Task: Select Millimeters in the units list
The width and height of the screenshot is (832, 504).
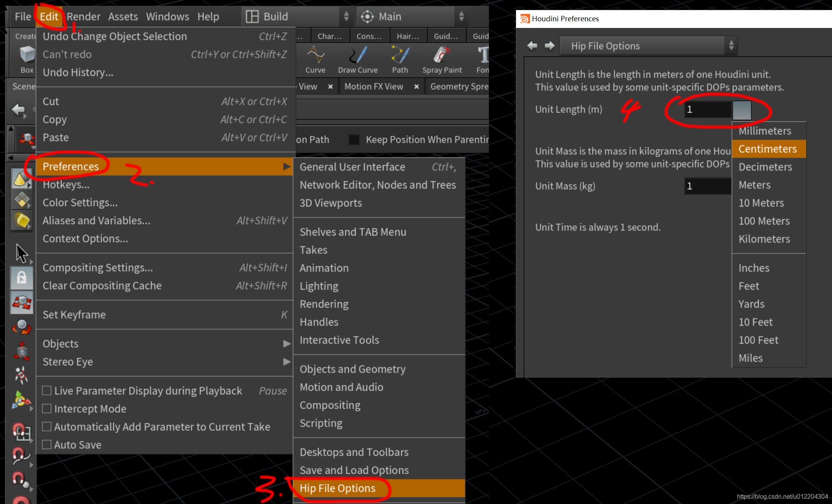Action: (769, 131)
